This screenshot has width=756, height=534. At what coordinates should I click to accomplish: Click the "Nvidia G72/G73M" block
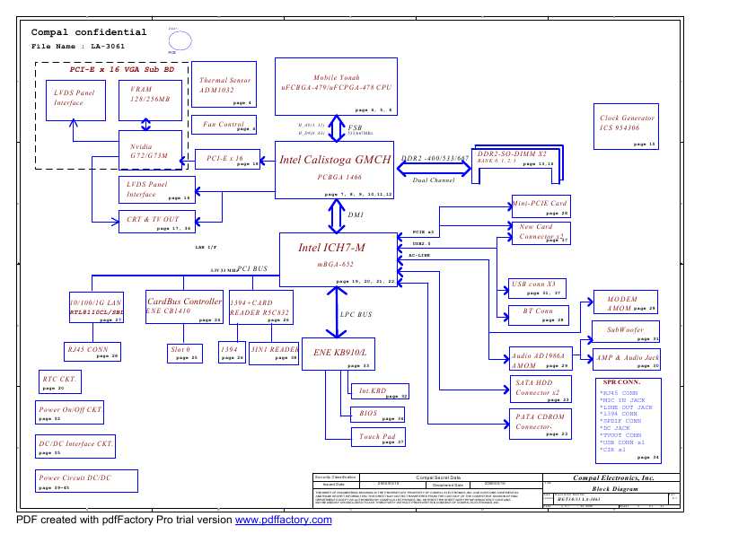[151, 150]
